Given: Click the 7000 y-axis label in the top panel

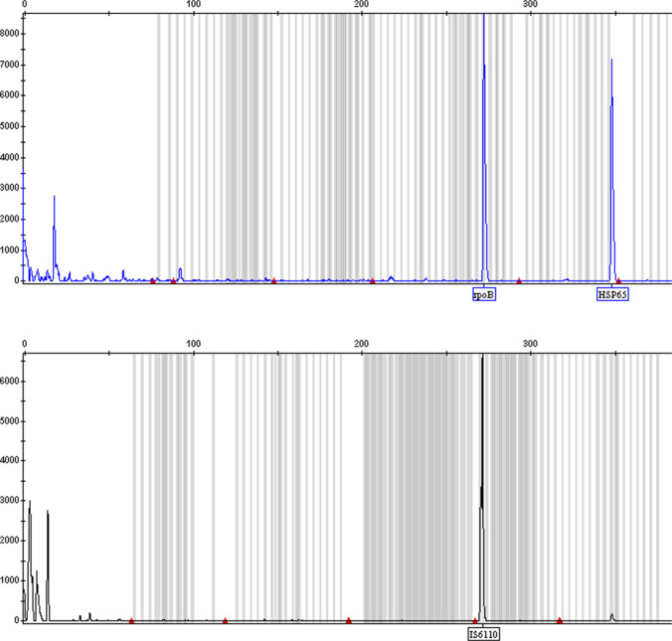Looking at the screenshot, I should pos(9,65).
